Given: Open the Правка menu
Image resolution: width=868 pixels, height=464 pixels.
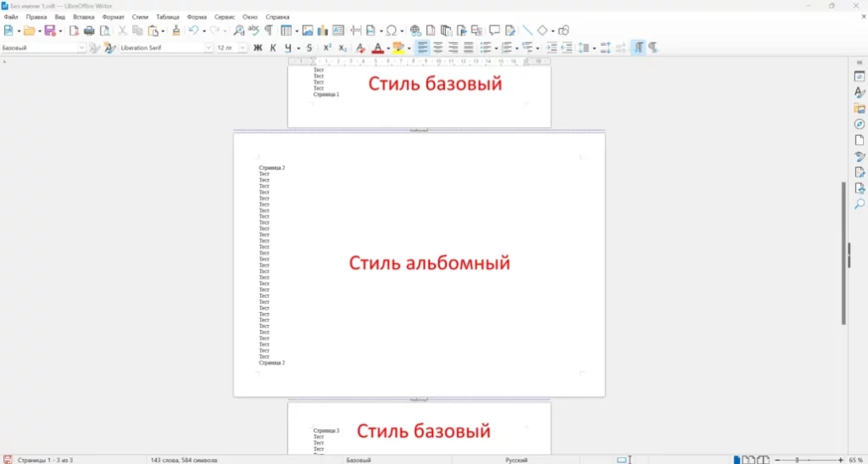Looking at the screenshot, I should [x=36, y=17].
